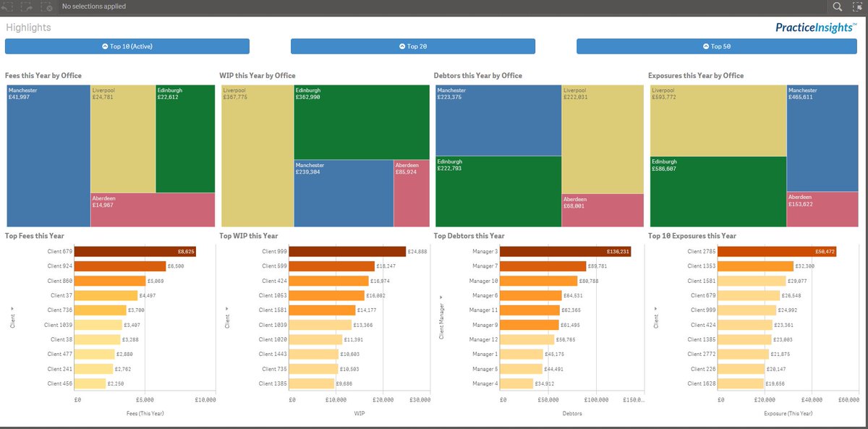Select Edinburgh £22,612 tile in Fees treemap
This screenshot has width=868, height=429.
pos(185,139)
